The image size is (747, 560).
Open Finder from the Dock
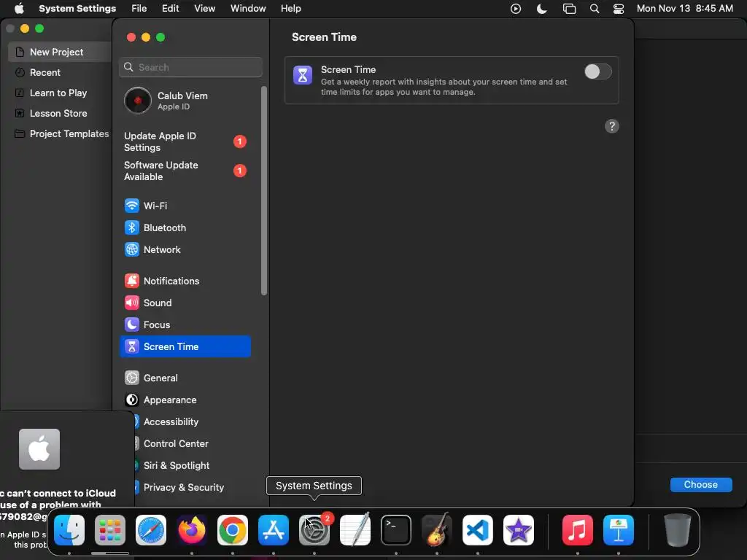(69, 530)
